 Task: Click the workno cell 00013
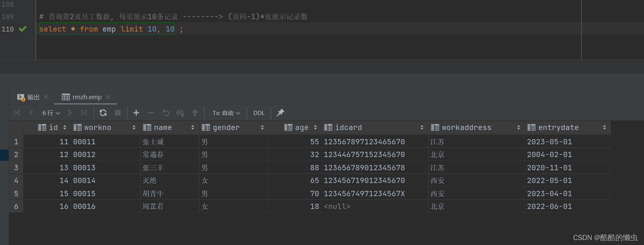(x=105, y=168)
